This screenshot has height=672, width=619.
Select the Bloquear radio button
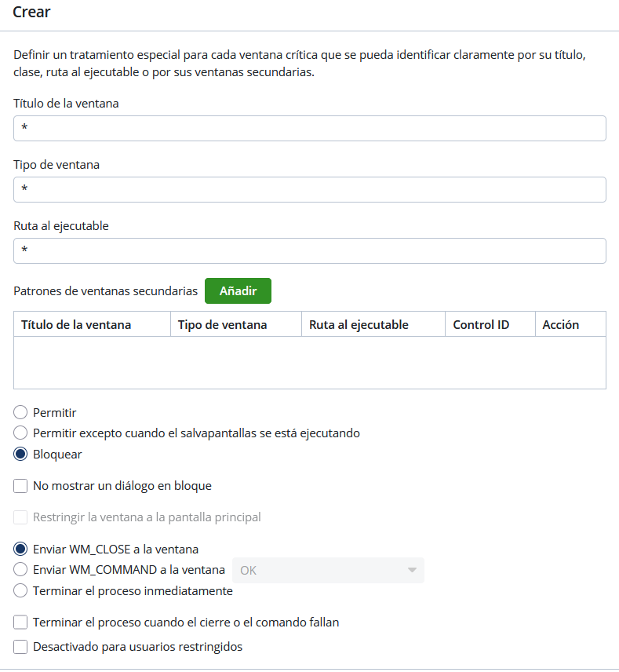(20, 454)
